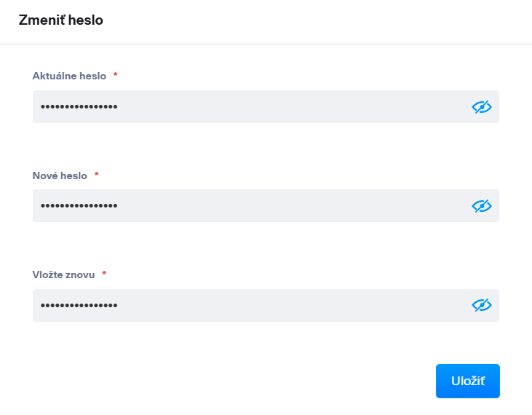This screenshot has height=415, width=532.
Task: Save the password change with Uložiť
Action: [x=467, y=381]
